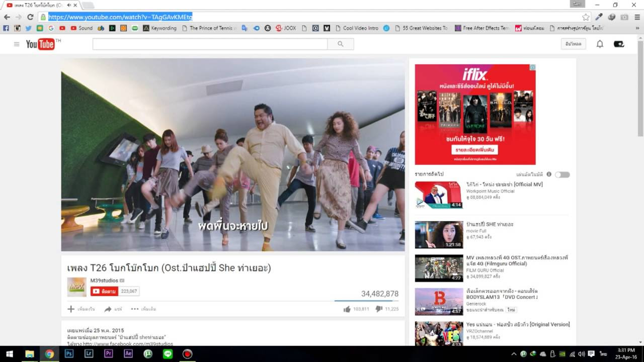The image size is (644, 362).
Task: Open MV 4G Filmguru video title
Action: (x=517, y=260)
